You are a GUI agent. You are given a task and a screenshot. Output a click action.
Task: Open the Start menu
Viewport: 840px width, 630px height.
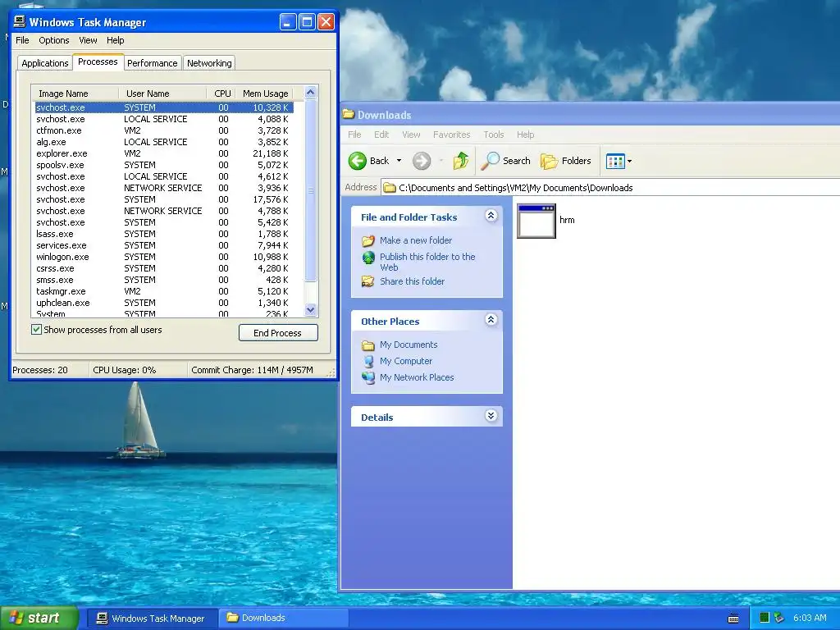click(39, 618)
